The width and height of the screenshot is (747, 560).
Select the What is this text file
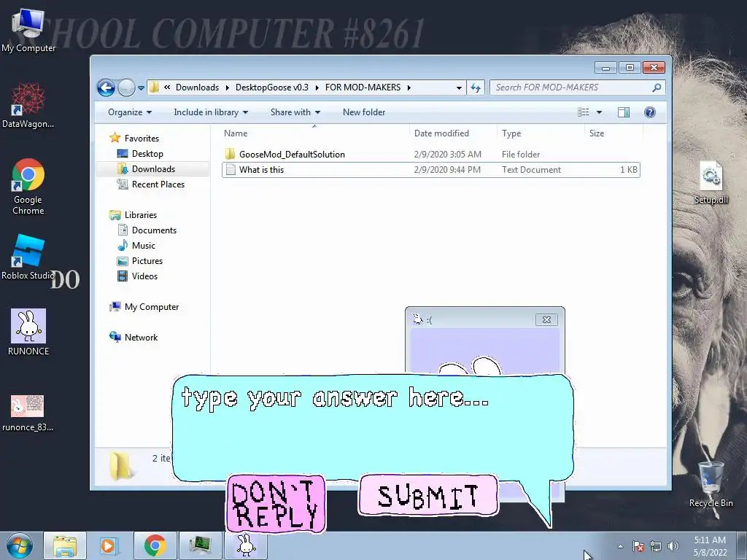430,169
